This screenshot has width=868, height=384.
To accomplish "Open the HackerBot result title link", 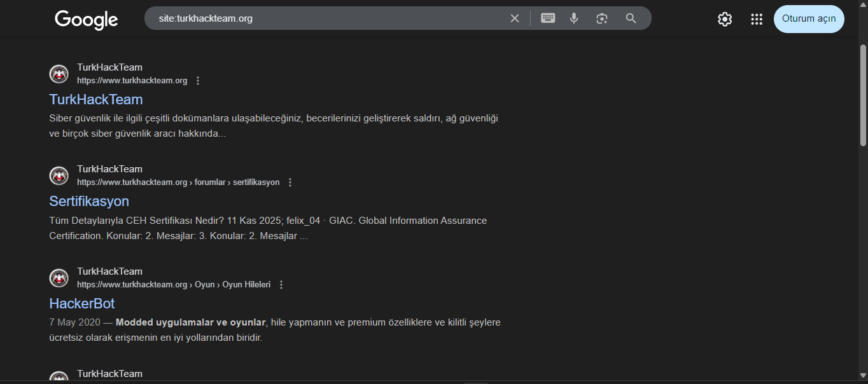I will (x=82, y=303).
